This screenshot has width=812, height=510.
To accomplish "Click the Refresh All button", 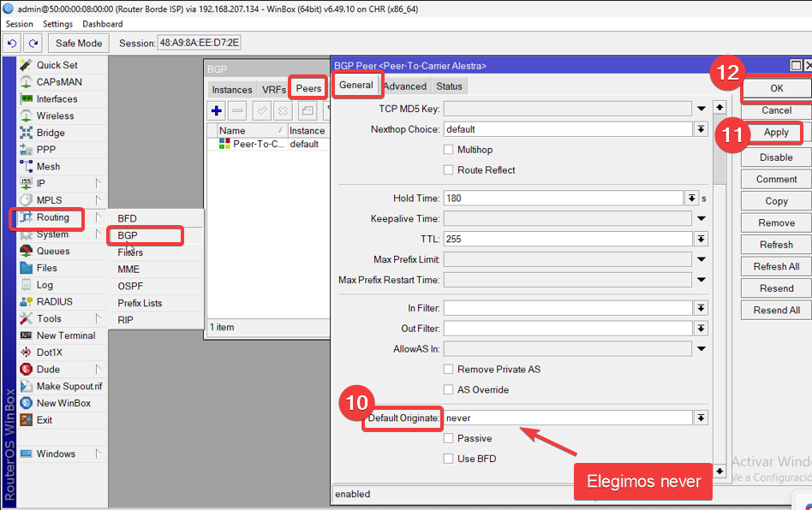I will [x=776, y=267].
